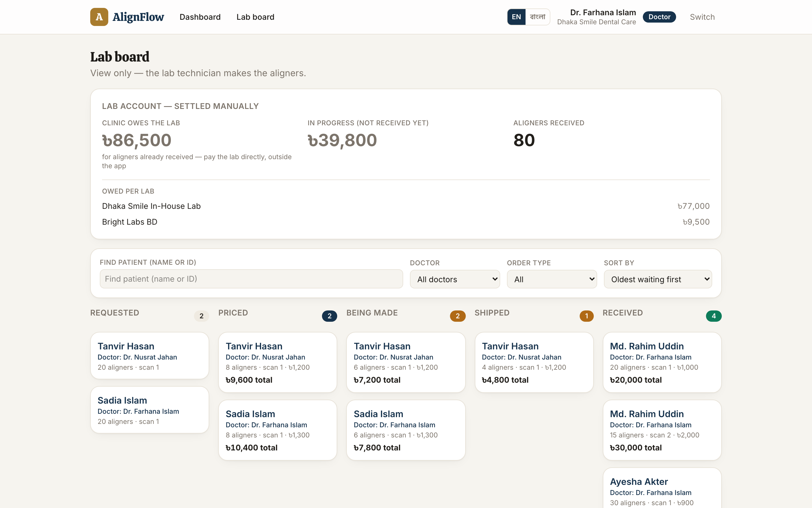Image resolution: width=812 pixels, height=508 pixels.
Task: Click the ৳86,500 clinic owes amount
Action: 136,140
